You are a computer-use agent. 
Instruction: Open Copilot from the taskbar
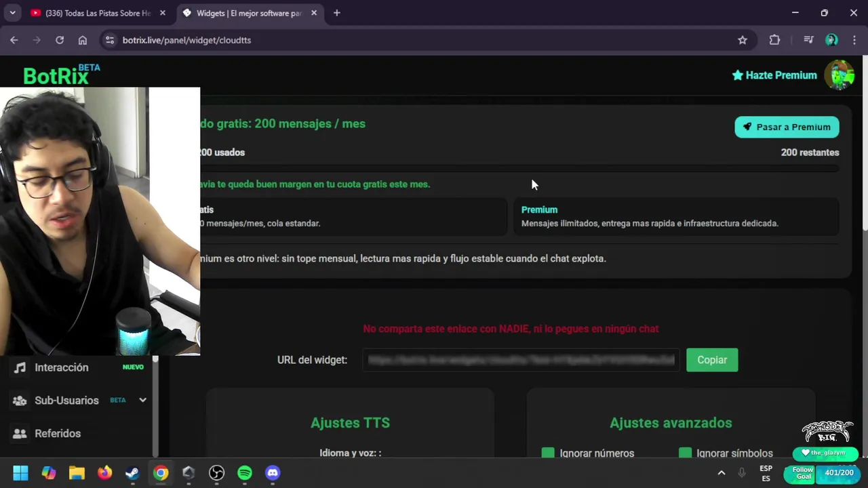tap(49, 472)
